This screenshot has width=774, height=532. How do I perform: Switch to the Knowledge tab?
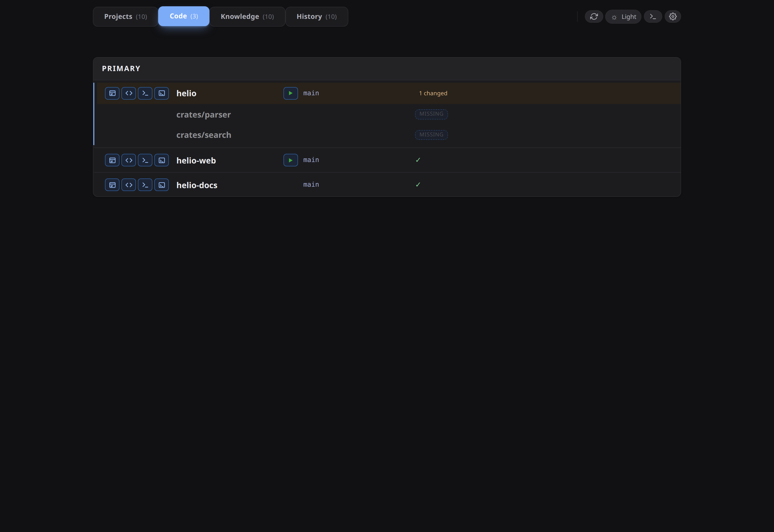(x=247, y=16)
